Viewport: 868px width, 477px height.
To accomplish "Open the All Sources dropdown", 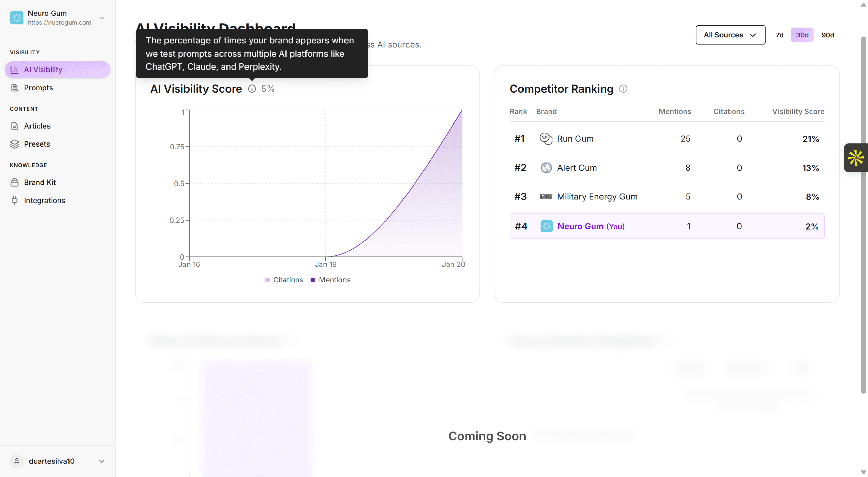I will tap(730, 35).
